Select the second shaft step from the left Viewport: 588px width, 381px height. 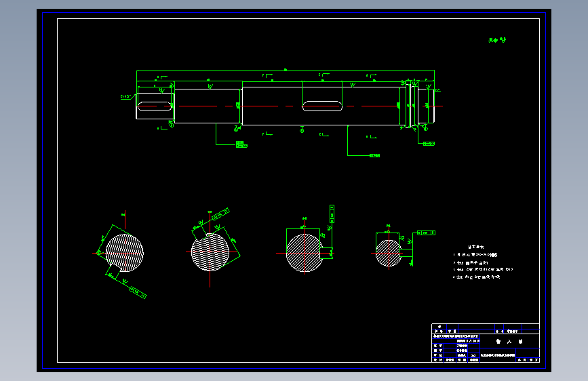click(x=208, y=106)
